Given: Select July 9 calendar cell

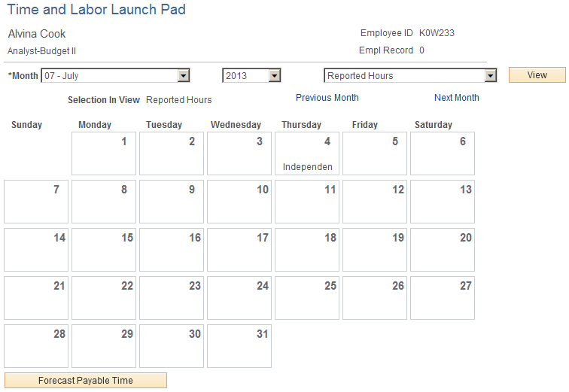Looking at the screenshot, I should (x=172, y=202).
